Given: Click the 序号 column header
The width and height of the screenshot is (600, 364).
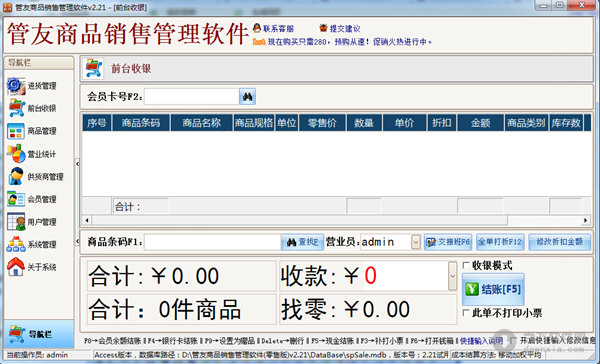Looking at the screenshot, I should tap(97, 122).
